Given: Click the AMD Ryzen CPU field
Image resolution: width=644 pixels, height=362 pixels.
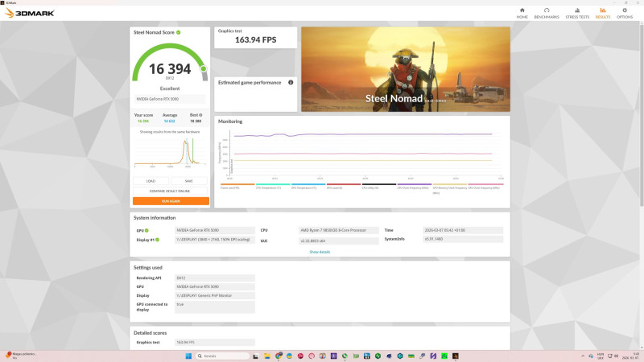Looking at the screenshot, I should click(338, 230).
